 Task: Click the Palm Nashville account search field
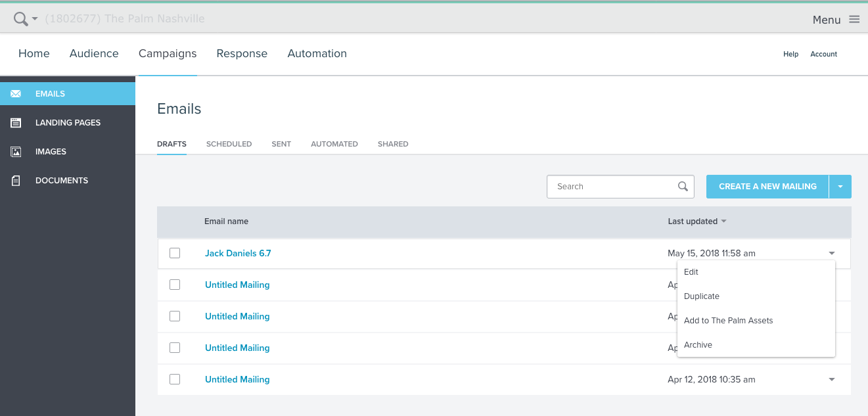(x=125, y=19)
